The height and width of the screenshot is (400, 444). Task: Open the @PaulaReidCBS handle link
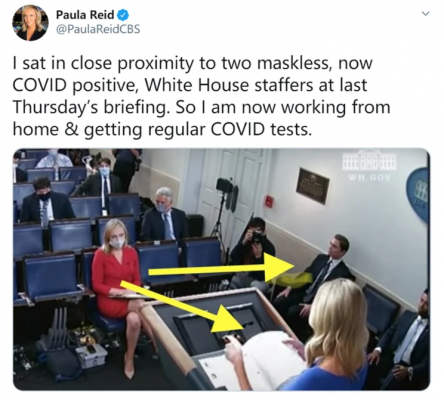click(x=98, y=29)
